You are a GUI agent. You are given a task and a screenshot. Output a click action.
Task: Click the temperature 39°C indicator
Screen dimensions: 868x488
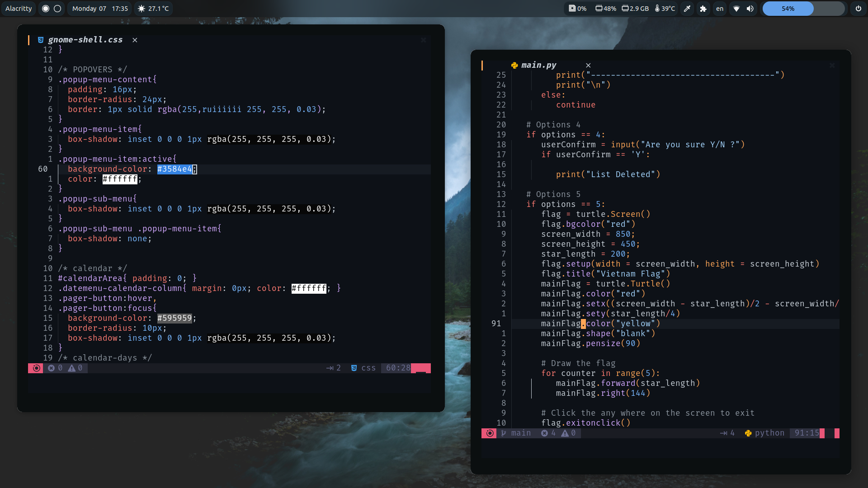[x=665, y=9]
